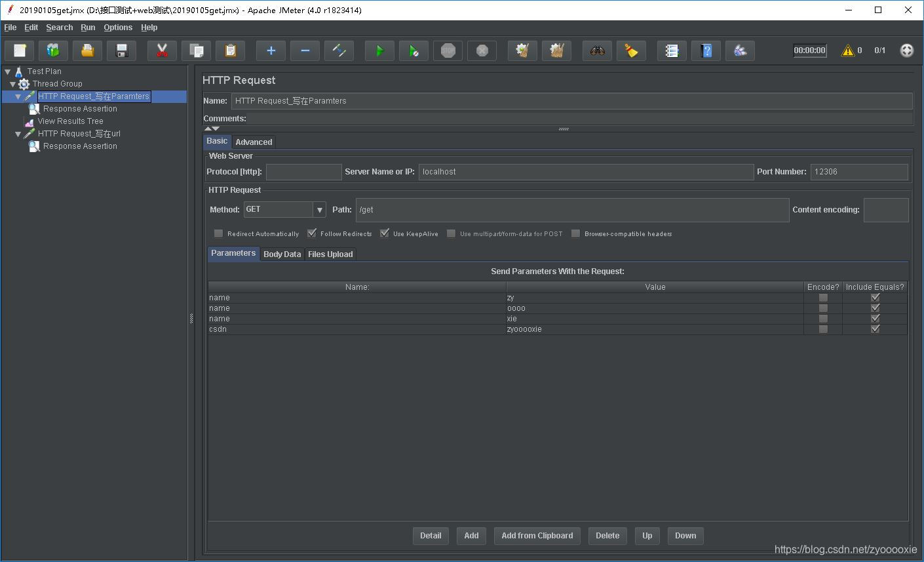Click the Paste clipboard icon
Viewport: 924px width, 562px height.
click(231, 50)
